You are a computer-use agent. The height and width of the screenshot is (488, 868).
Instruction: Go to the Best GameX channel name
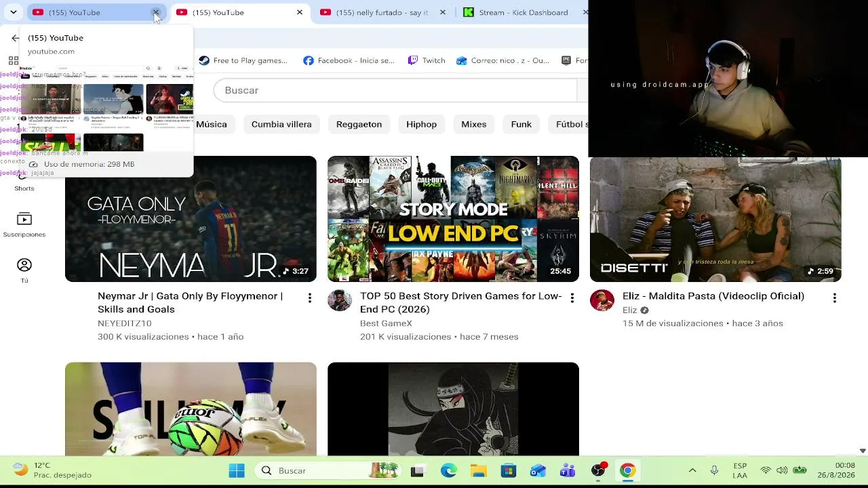coord(386,323)
